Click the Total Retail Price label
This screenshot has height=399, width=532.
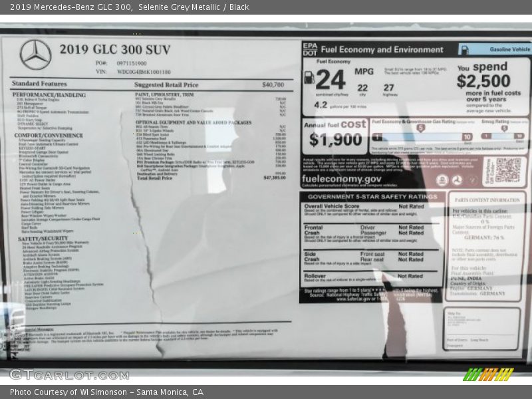[x=155, y=178]
